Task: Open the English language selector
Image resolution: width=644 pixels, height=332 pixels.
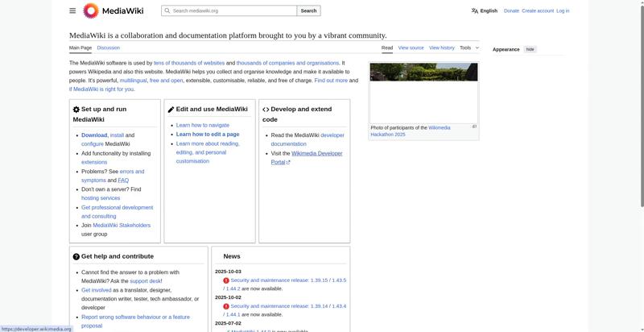Action: 485,11
